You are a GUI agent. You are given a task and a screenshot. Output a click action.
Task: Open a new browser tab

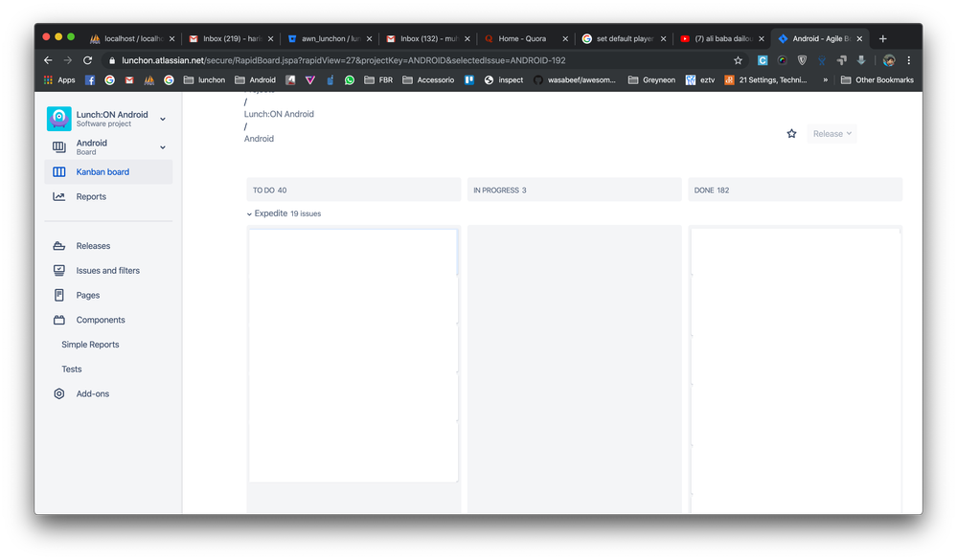pyautogui.click(x=882, y=38)
